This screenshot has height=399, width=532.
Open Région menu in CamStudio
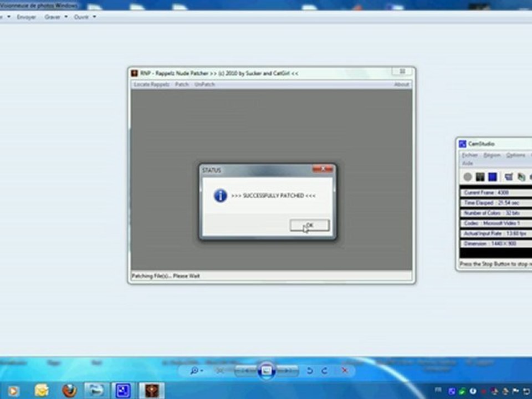[x=492, y=155]
